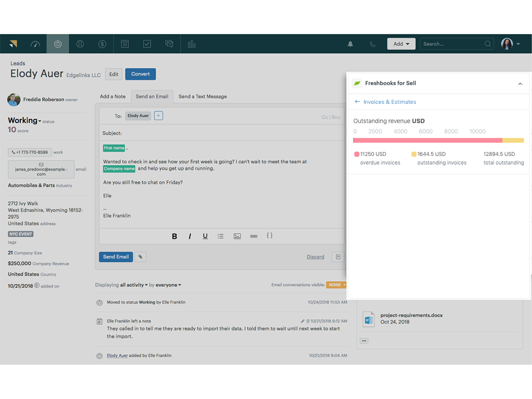
Task: Switch to the Send a Text Message tab
Action: click(203, 97)
